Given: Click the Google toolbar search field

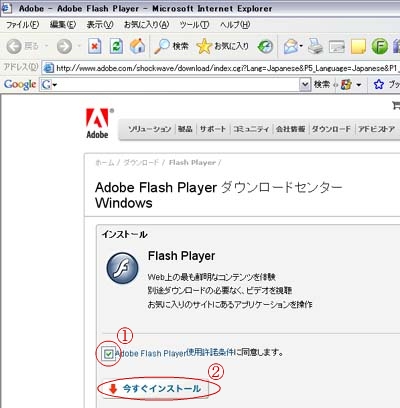Looking at the screenshot, I should point(178,84).
